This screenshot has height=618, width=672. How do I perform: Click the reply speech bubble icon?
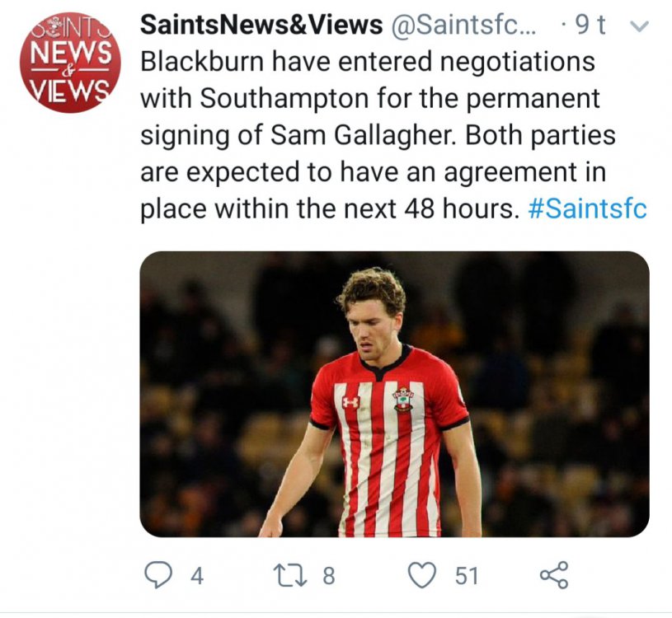pyautogui.click(x=157, y=575)
